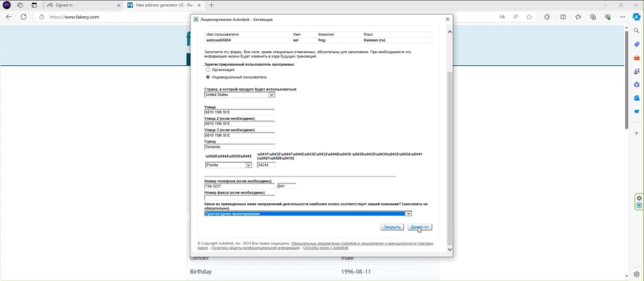Open the sidebar Outlook icon
This screenshot has height=281, width=644.
point(636,98)
